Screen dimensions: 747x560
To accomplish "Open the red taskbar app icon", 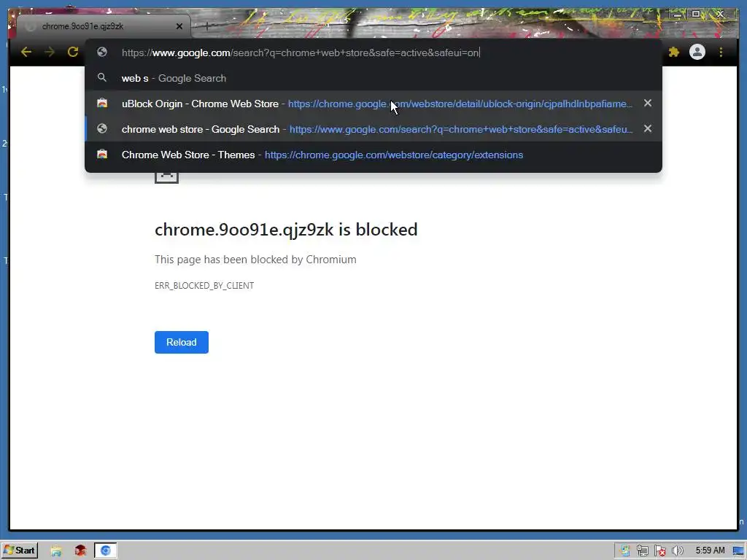I will pyautogui.click(x=80, y=551).
